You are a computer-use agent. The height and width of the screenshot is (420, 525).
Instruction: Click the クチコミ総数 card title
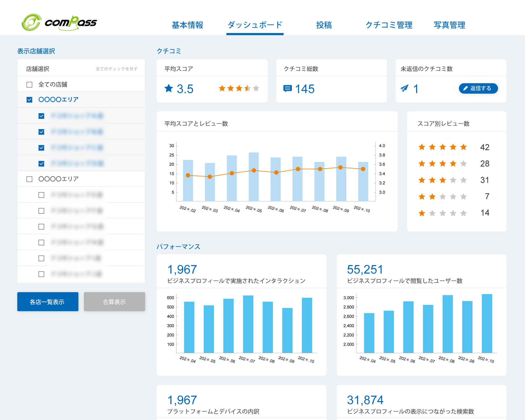tap(301, 69)
